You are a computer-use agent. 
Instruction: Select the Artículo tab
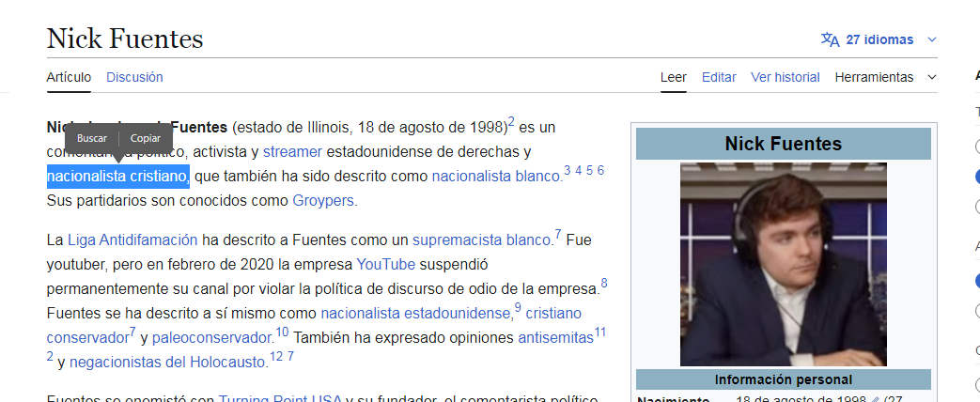click(x=69, y=77)
